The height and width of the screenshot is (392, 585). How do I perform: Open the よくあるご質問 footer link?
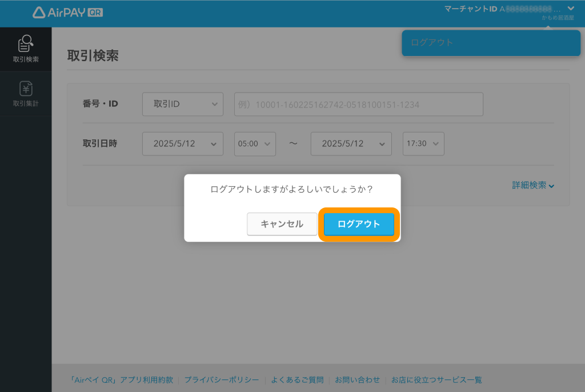[x=297, y=380]
